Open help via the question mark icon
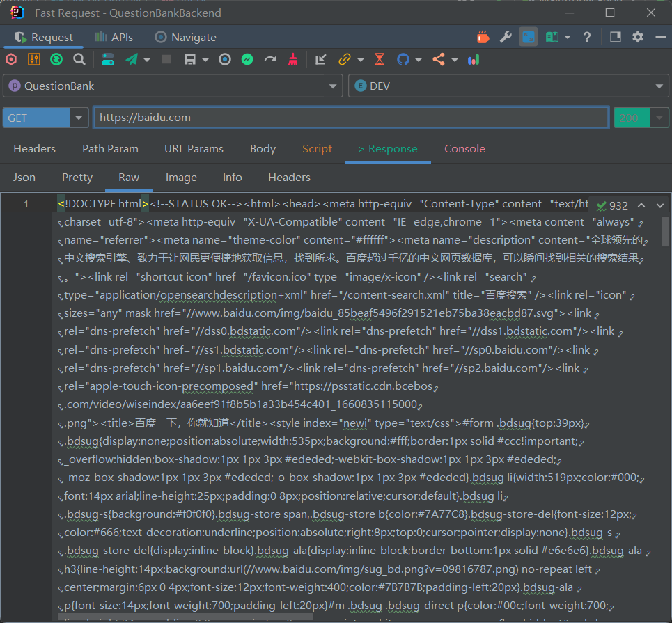Screen dimensions: 672x623 click(587, 38)
